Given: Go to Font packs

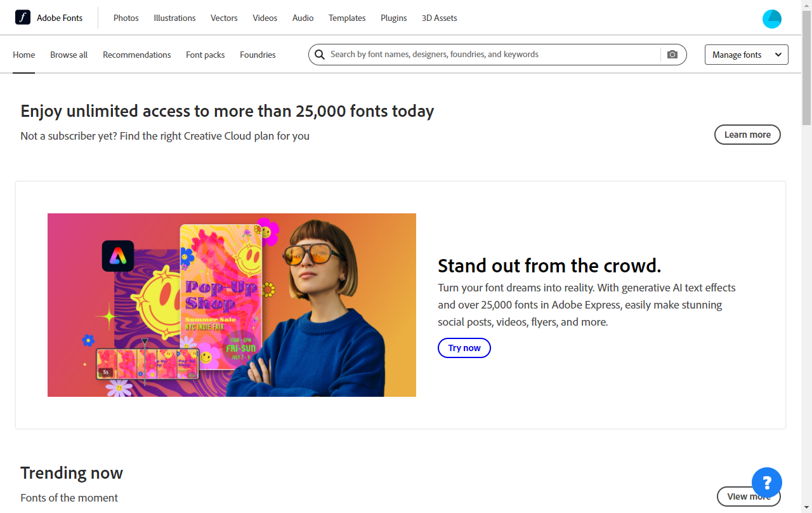Looking at the screenshot, I should [x=205, y=55].
